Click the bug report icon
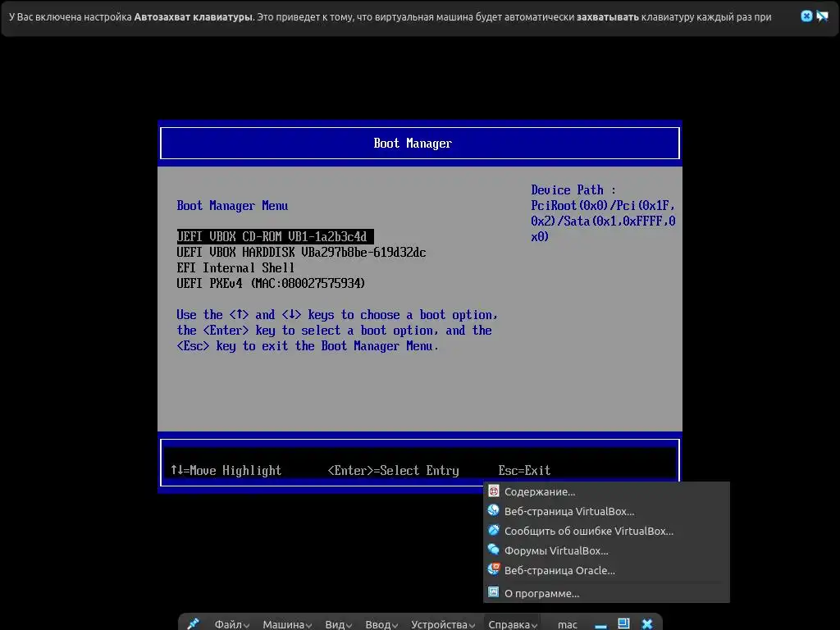This screenshot has width=840, height=630. [x=493, y=531]
